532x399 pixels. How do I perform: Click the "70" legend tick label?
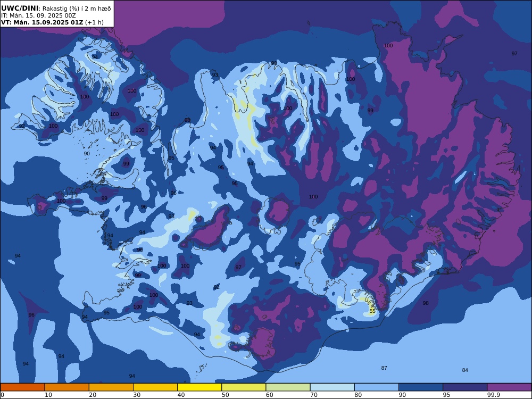click(x=314, y=395)
